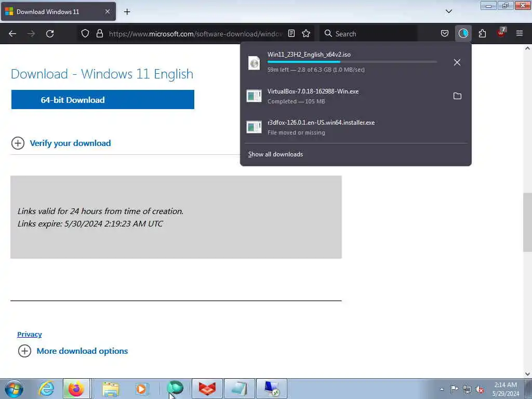
Task: List all tabs with chevron
Action: click(x=448, y=11)
